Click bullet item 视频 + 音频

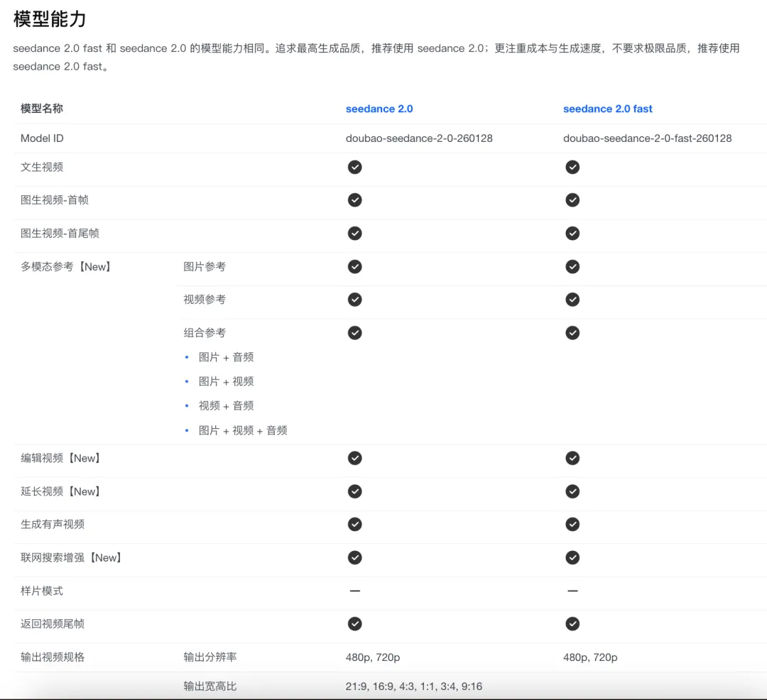[226, 405]
